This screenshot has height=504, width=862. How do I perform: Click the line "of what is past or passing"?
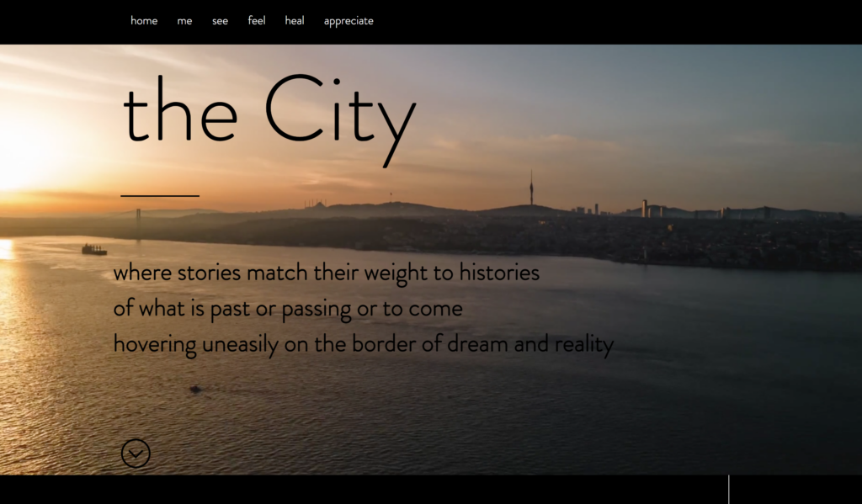[288, 309]
